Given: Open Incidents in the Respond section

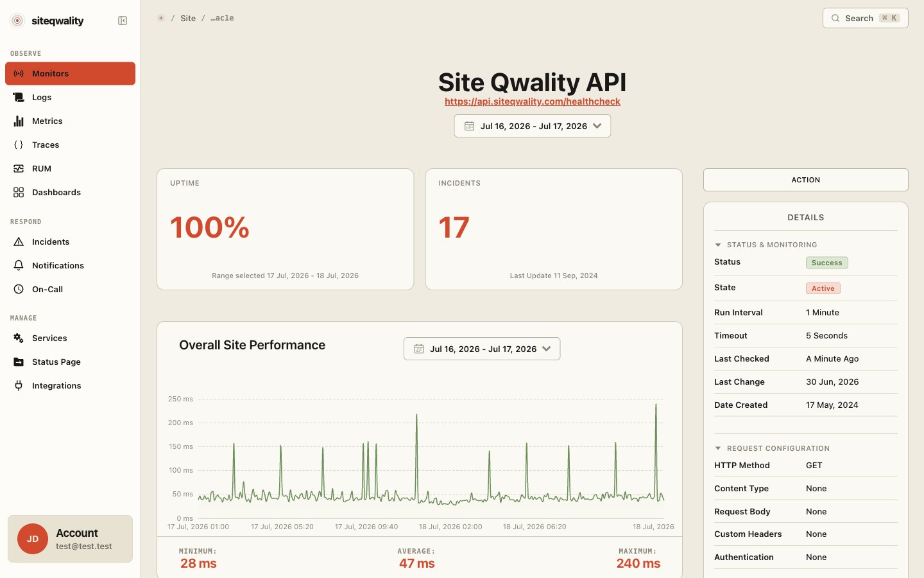Looking at the screenshot, I should coord(70,241).
